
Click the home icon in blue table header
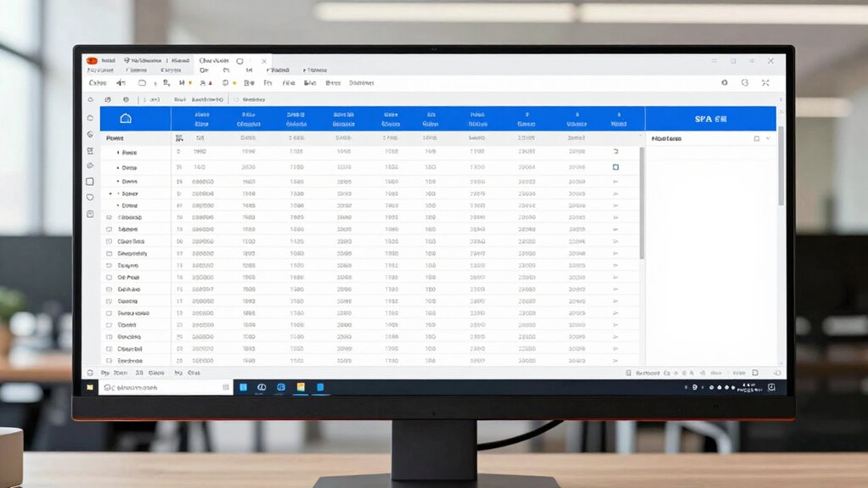point(126,119)
